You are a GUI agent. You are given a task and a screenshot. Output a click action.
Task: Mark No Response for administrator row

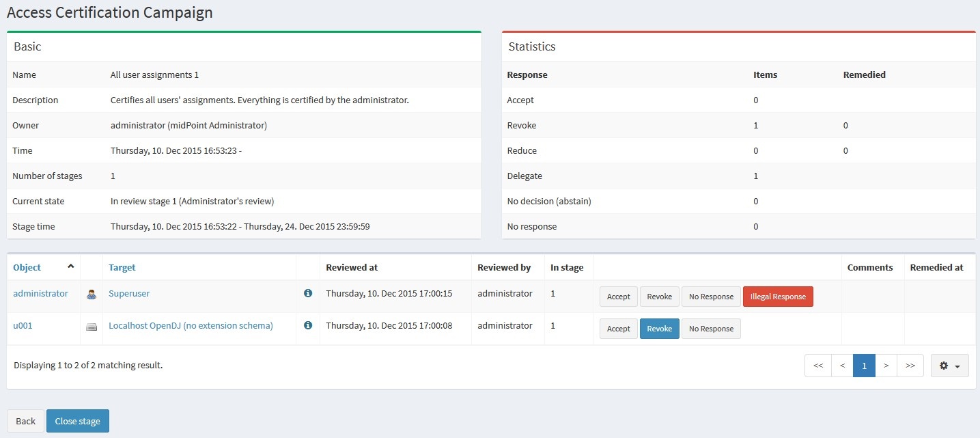click(711, 297)
